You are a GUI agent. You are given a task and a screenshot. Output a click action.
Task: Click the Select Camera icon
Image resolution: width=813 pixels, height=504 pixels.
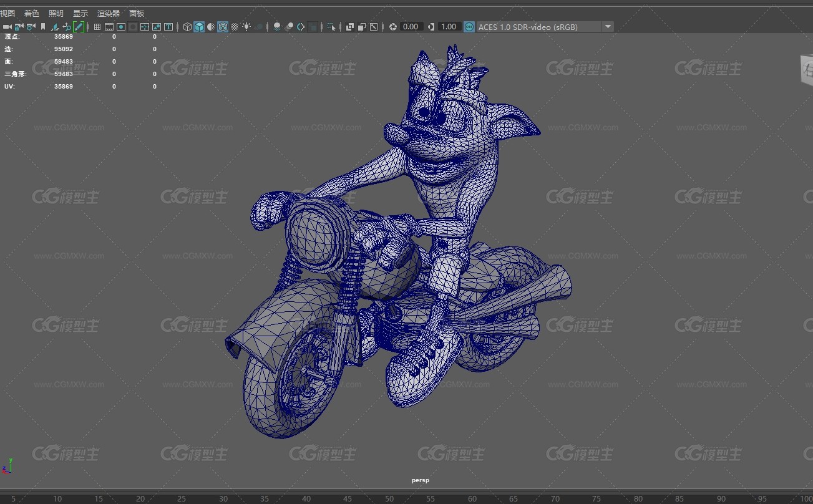click(x=7, y=27)
